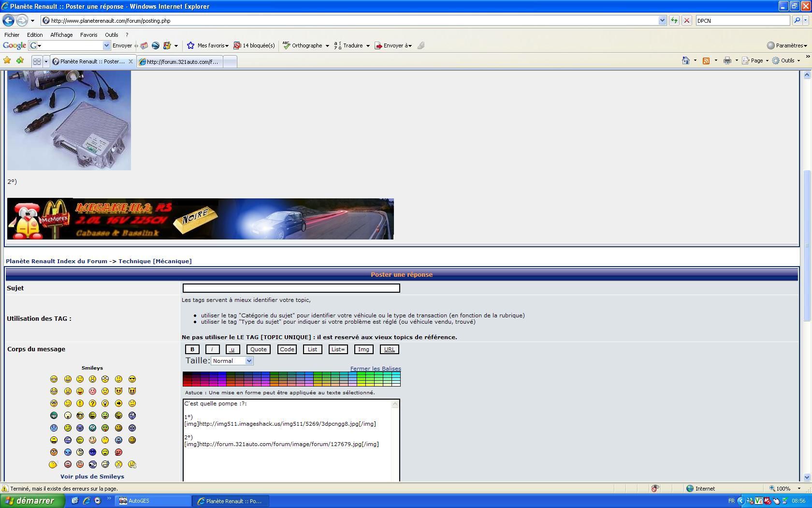Viewport: 812px width, 508px height.
Task: Switch to the forum.321auto.com tab
Action: tap(180, 61)
